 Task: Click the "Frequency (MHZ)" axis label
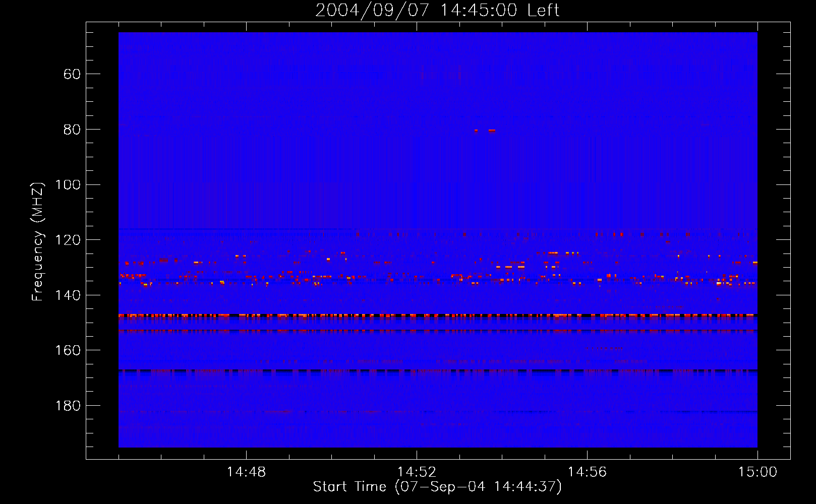click(38, 241)
